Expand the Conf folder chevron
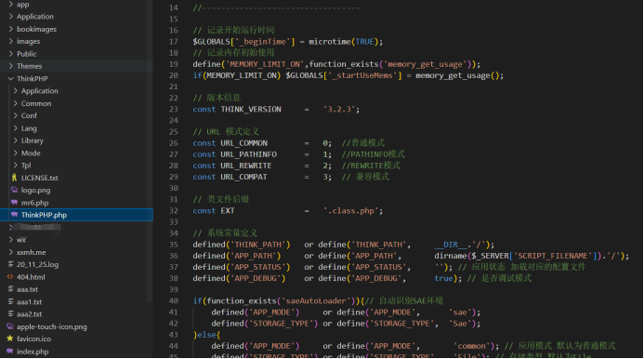Viewport: 644px width, 359px height. point(16,115)
